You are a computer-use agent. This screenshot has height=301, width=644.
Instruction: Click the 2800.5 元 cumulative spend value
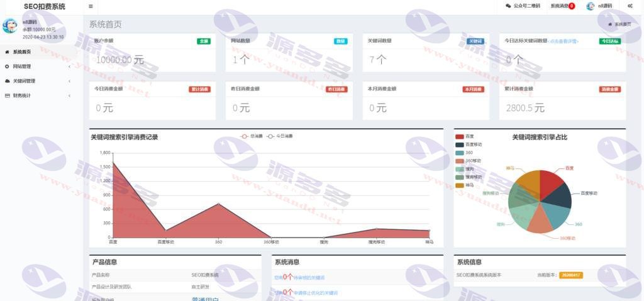click(525, 109)
